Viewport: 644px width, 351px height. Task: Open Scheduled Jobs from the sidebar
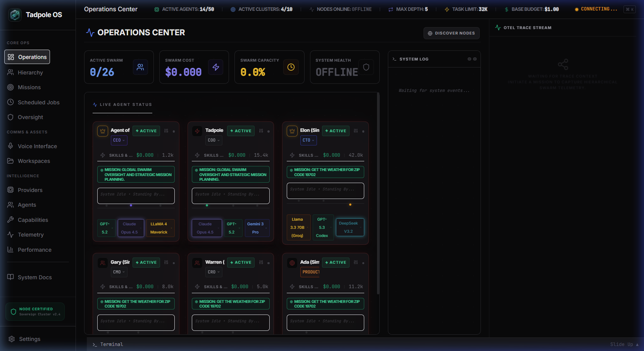click(38, 102)
